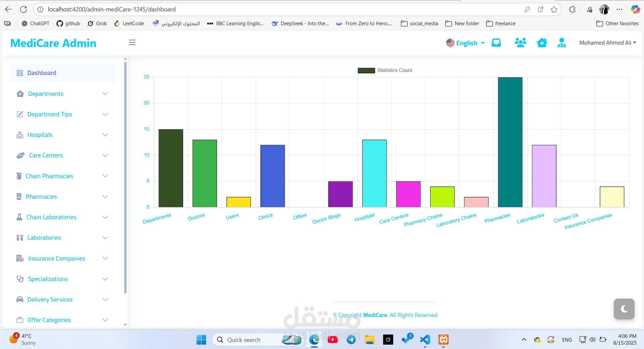The image size is (644, 349).
Task: Expand the Laboratories chevron
Action: (105, 238)
